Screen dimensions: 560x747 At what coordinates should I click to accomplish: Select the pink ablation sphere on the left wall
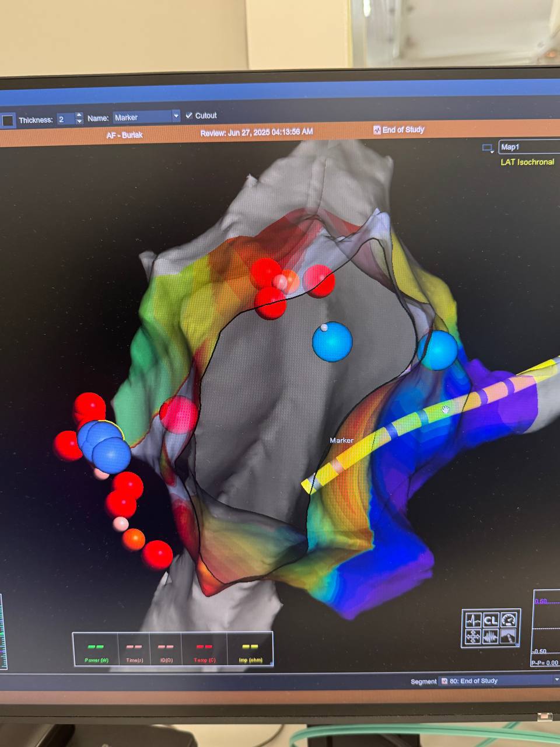click(x=178, y=415)
